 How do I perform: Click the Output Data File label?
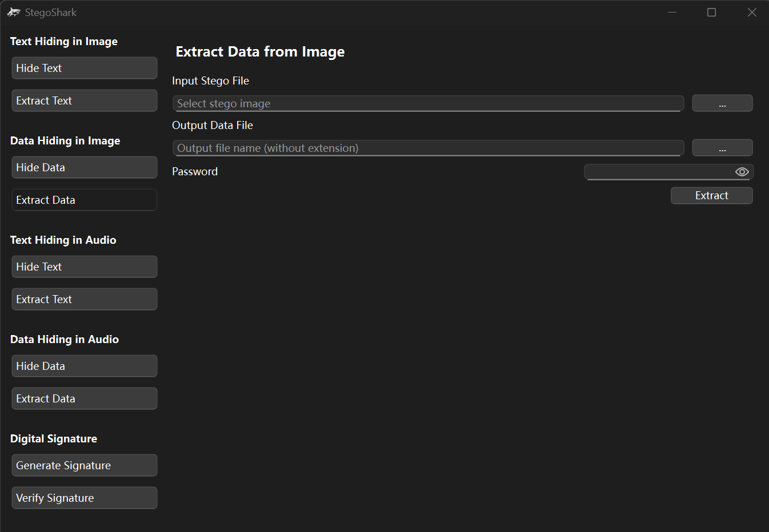click(x=213, y=125)
